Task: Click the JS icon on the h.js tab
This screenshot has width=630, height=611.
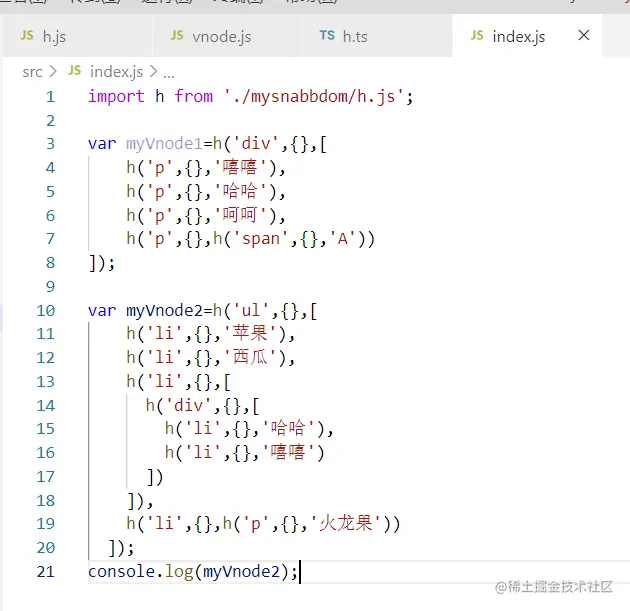Action: (27, 35)
